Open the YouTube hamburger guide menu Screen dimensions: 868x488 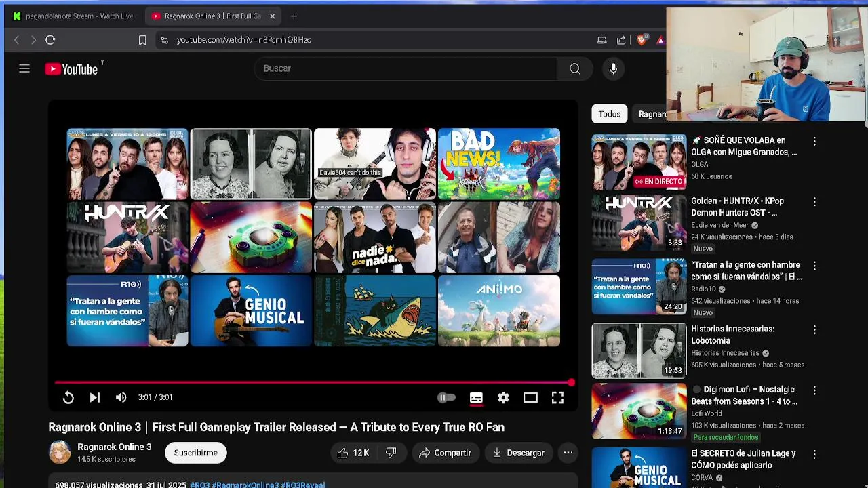24,68
